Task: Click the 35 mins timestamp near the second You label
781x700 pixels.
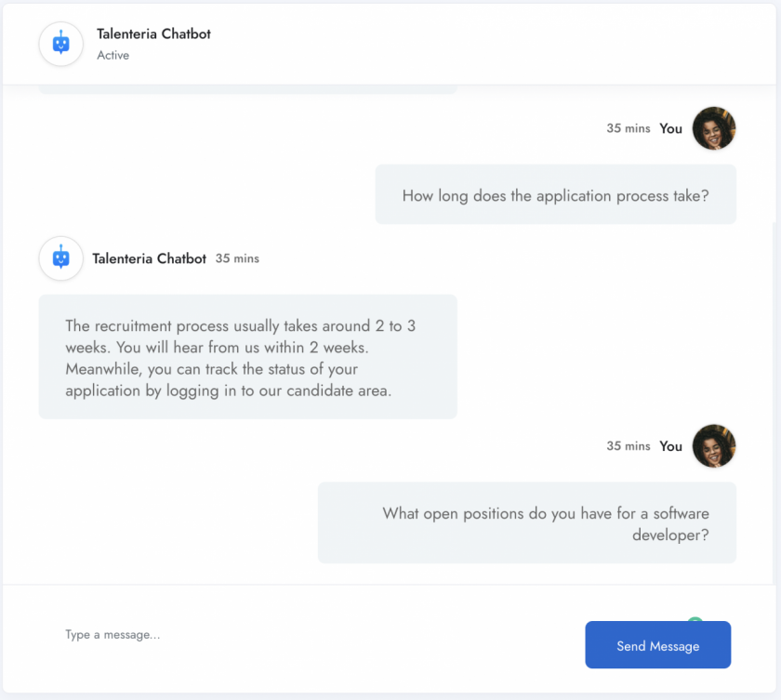Action: [x=629, y=445]
